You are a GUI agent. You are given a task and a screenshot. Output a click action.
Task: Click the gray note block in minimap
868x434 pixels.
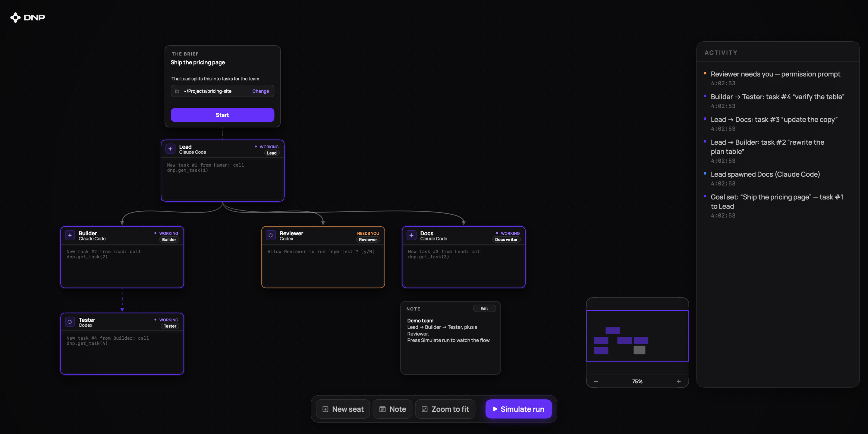point(639,350)
